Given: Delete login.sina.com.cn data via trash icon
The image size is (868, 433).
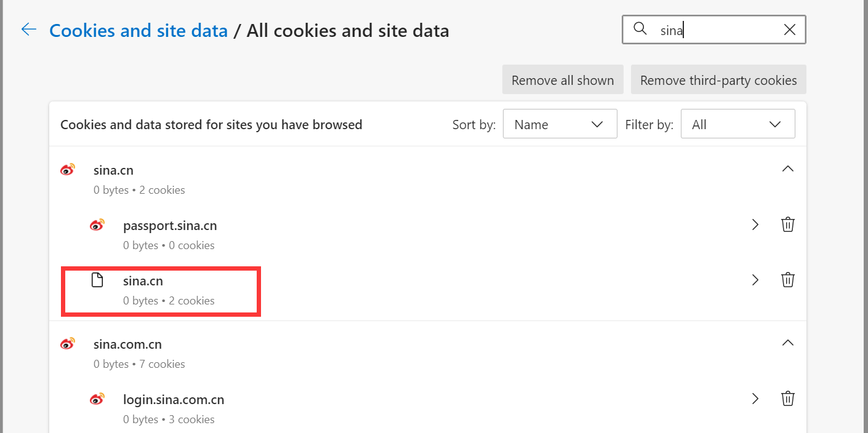Looking at the screenshot, I should (787, 399).
